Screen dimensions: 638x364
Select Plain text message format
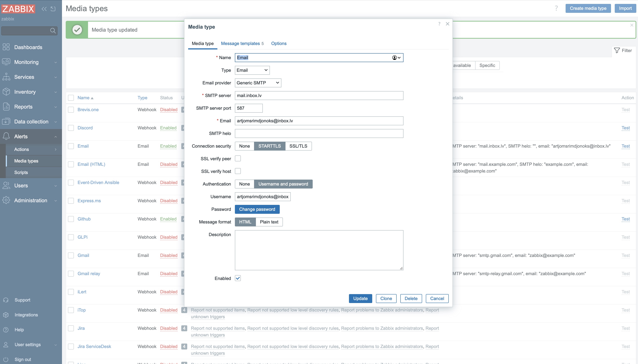269,222
